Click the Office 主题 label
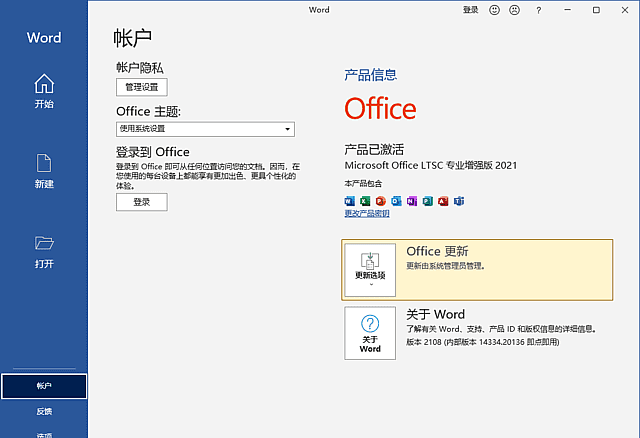The height and width of the screenshot is (438, 640). (148, 111)
